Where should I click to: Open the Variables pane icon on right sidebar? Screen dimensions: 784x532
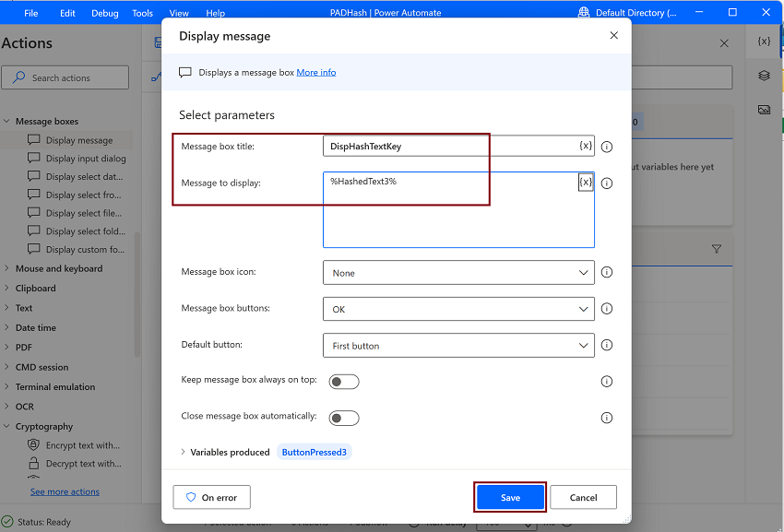[764, 42]
